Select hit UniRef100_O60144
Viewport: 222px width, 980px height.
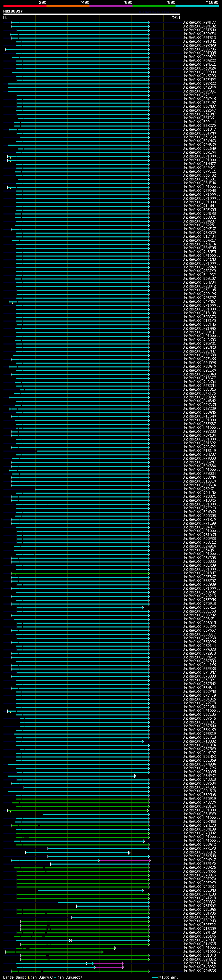pos(199,646)
